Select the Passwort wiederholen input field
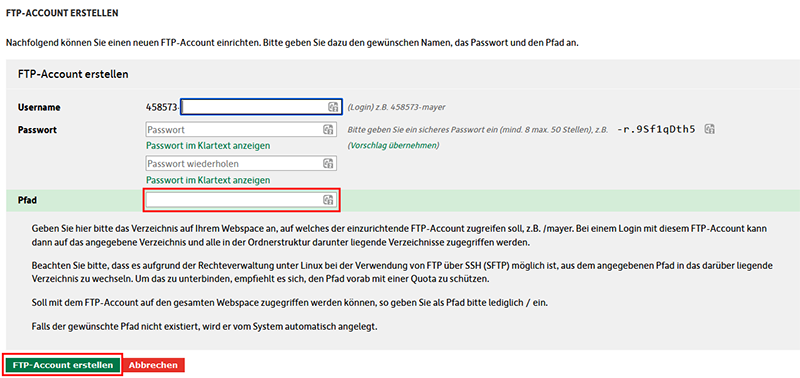The width and height of the screenshot is (800, 378). [x=241, y=164]
